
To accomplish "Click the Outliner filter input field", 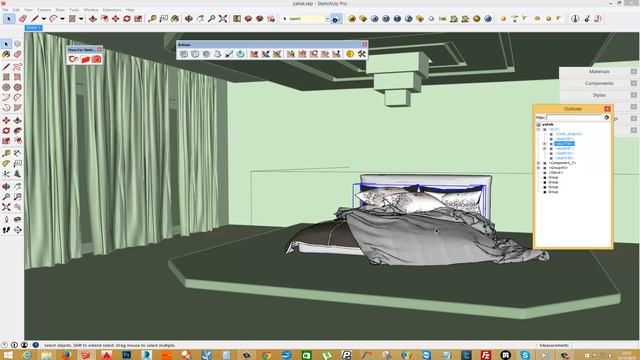I will pyautogui.click(x=574, y=118).
